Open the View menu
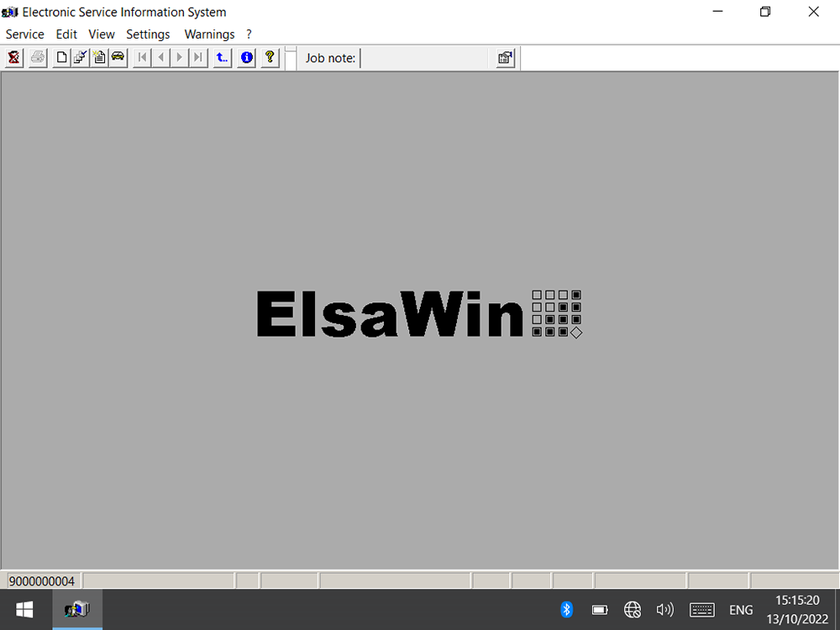This screenshot has height=630, width=840. [102, 34]
